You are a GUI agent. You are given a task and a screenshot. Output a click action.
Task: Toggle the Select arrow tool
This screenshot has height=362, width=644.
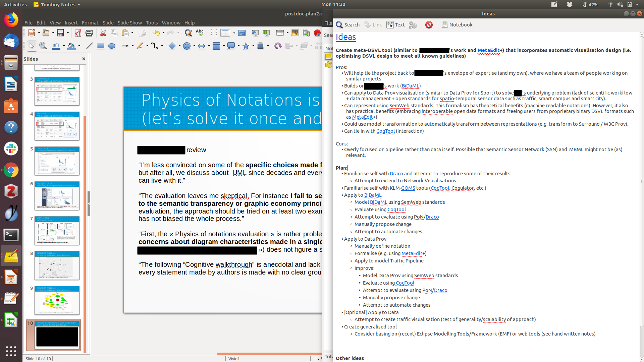pos(32,46)
